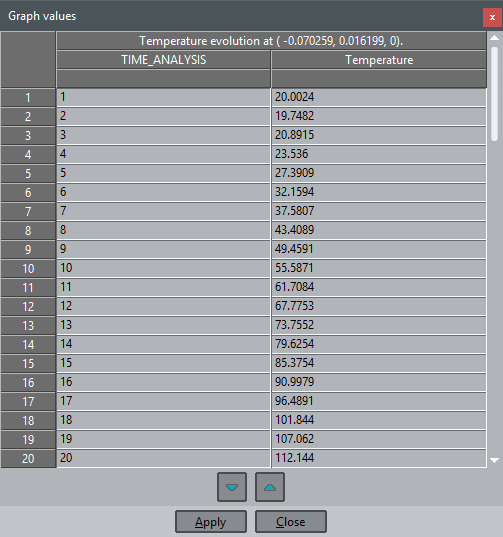Click the temperature cell 107.062

point(379,439)
